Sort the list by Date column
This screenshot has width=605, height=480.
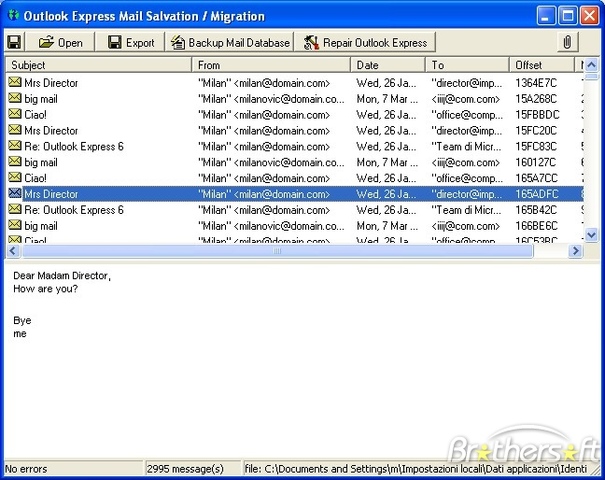388,65
